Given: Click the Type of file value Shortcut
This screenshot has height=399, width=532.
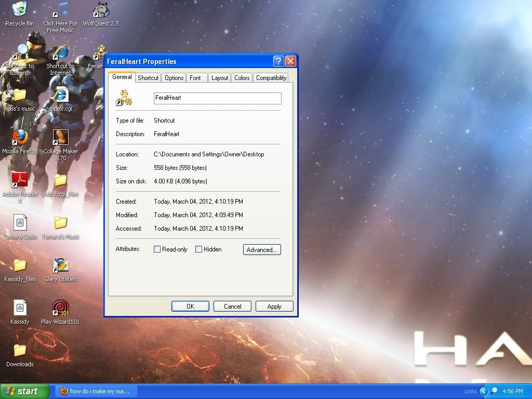Looking at the screenshot, I should coord(164,121).
